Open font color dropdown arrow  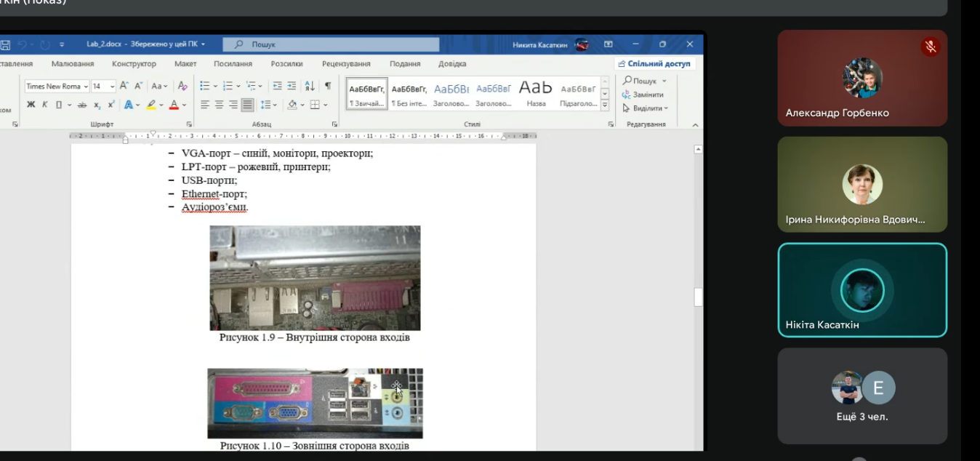pyautogui.click(x=184, y=105)
